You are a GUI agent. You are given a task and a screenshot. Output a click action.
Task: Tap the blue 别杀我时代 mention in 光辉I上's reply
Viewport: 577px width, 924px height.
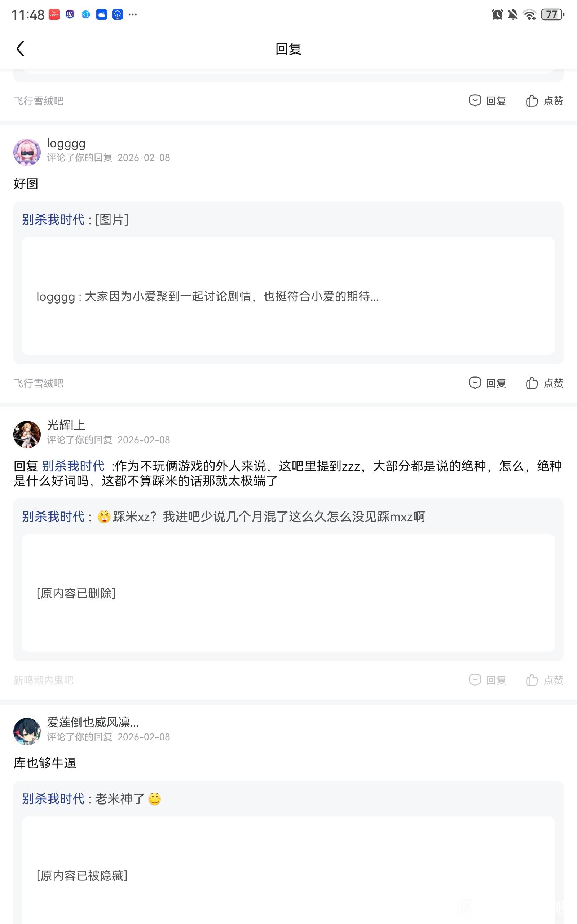73,466
